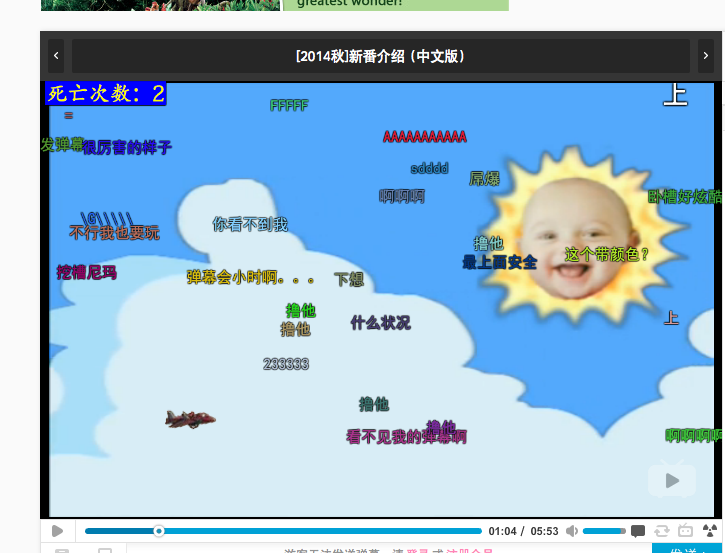Click large play overlay on video
The height and width of the screenshot is (553, 725).
tap(672, 480)
